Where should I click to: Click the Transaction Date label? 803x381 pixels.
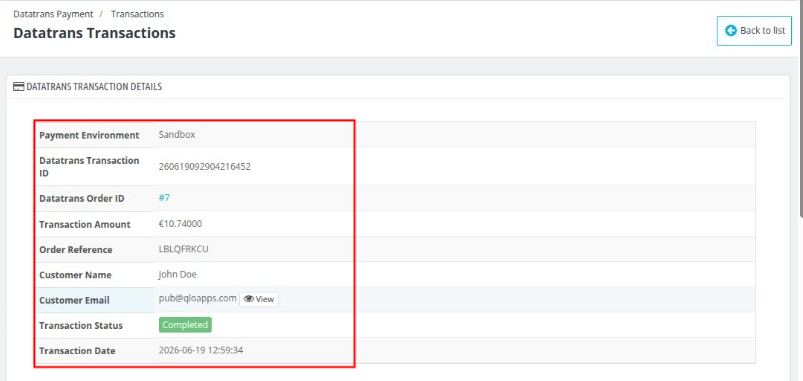click(x=77, y=351)
